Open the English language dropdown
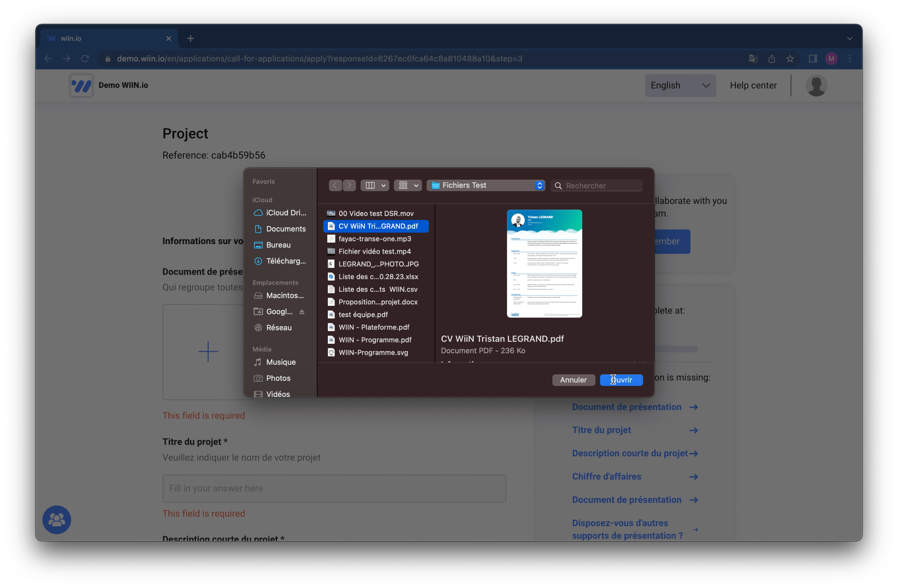 point(680,85)
